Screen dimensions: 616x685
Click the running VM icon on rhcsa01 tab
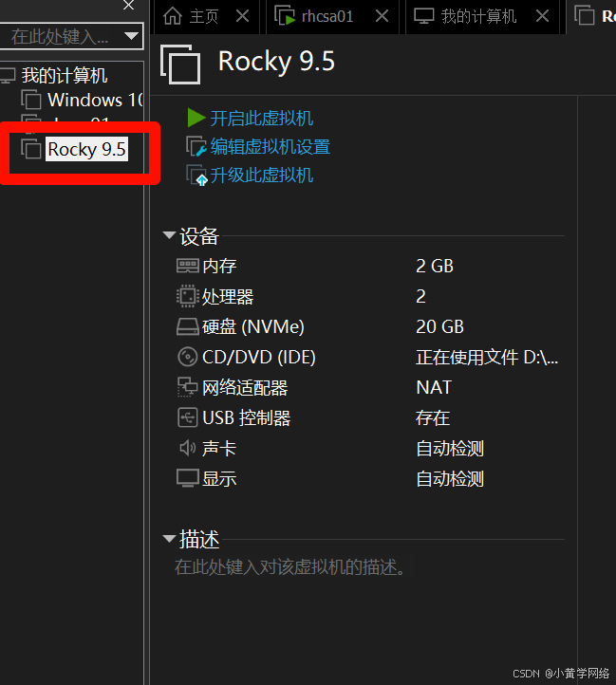click(285, 15)
